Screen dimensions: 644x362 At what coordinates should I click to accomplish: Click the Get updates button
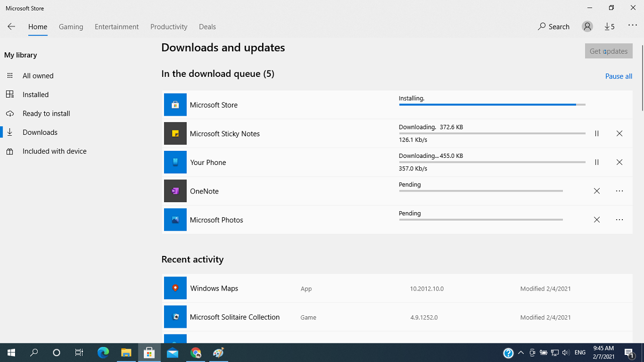[x=609, y=51]
